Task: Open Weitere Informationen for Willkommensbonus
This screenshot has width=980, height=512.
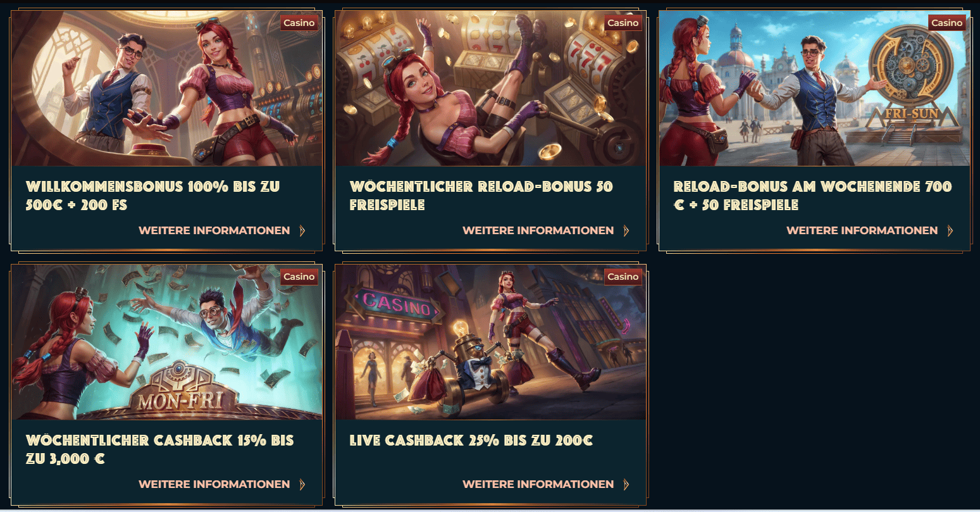Action: (x=214, y=230)
